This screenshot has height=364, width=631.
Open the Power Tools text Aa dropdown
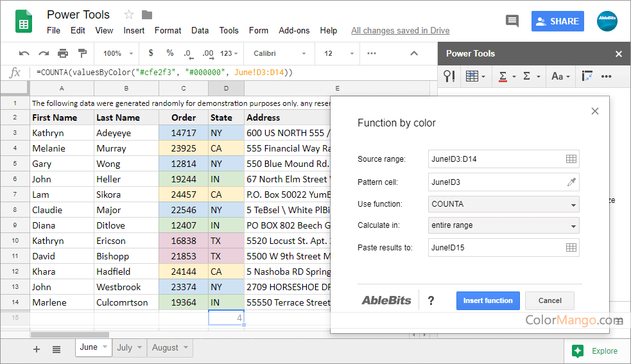pos(560,76)
